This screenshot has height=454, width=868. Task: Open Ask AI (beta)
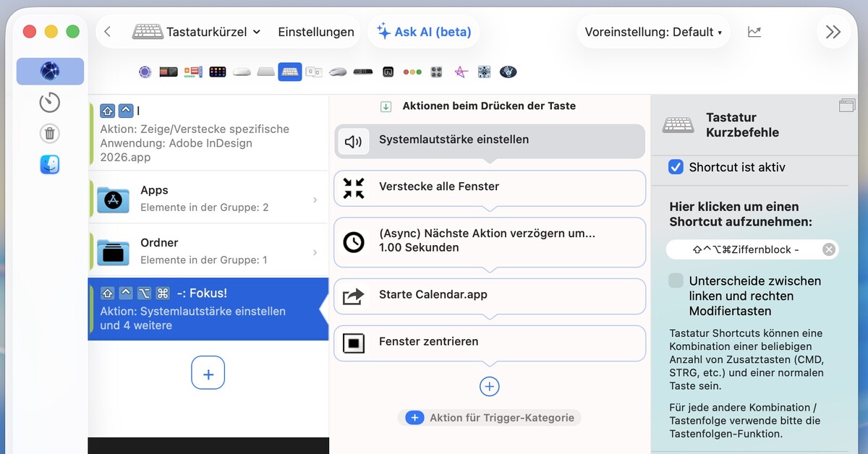[x=423, y=32]
